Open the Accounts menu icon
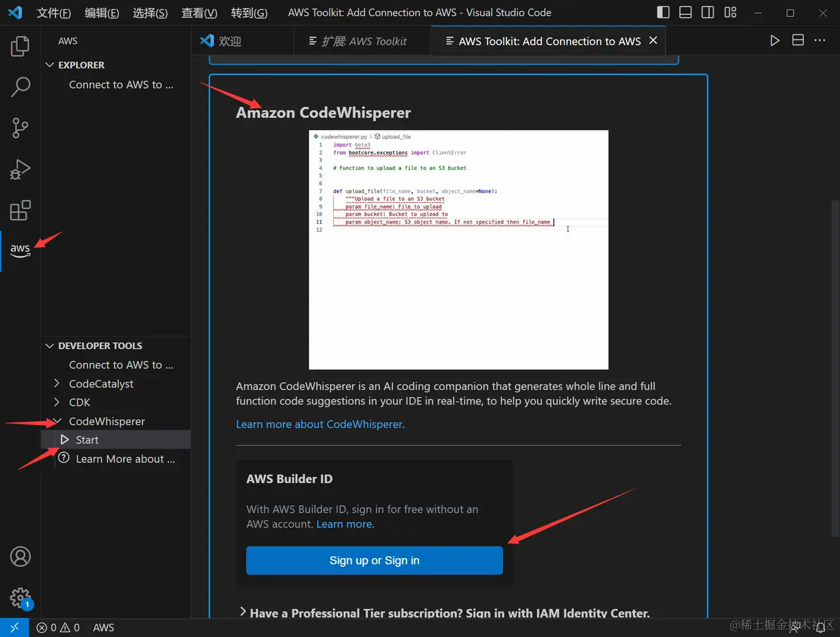 (x=20, y=557)
